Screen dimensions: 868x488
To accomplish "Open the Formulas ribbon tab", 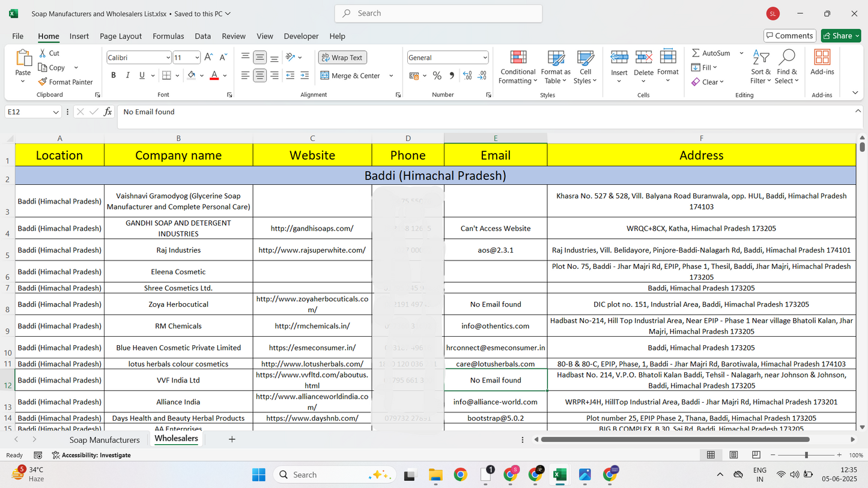I will (168, 36).
